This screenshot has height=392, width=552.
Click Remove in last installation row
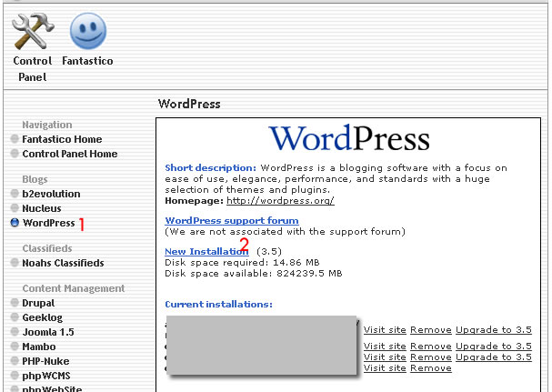coord(431,368)
